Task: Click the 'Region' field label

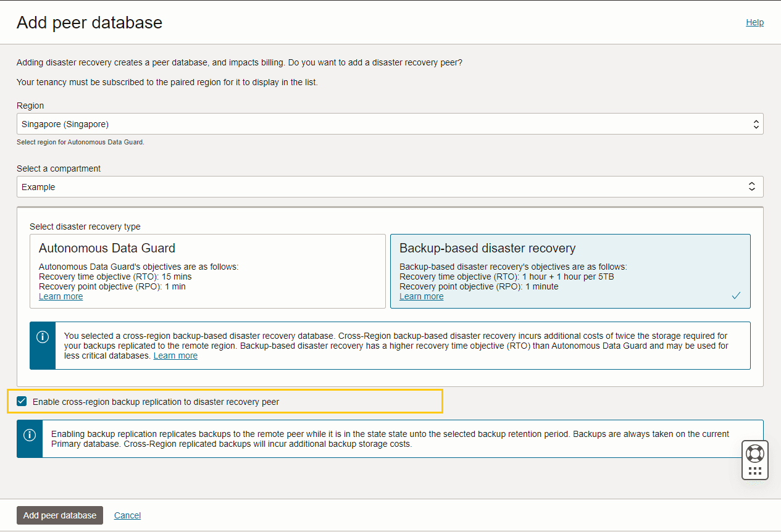Action: pos(30,106)
